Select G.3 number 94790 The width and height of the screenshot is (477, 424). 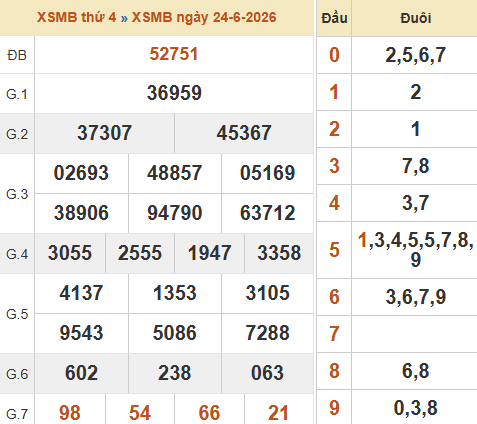(175, 213)
